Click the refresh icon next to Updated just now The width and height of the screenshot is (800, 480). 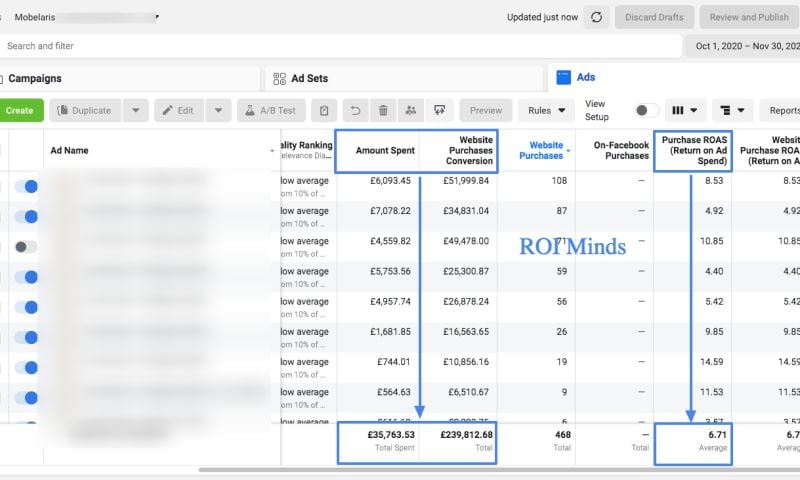point(597,17)
